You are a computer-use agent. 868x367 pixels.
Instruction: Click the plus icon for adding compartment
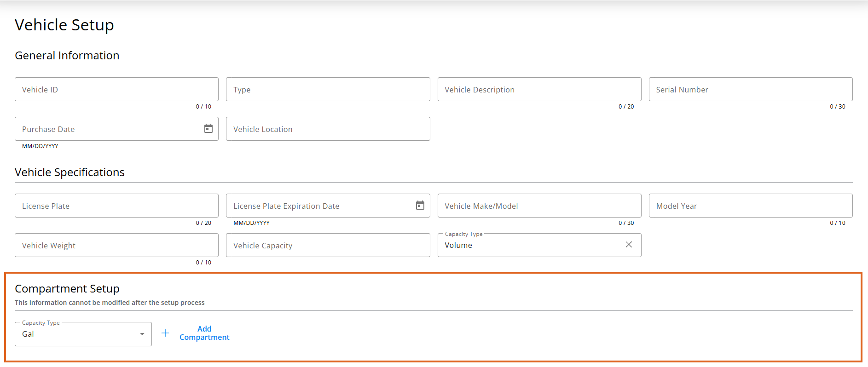(165, 333)
